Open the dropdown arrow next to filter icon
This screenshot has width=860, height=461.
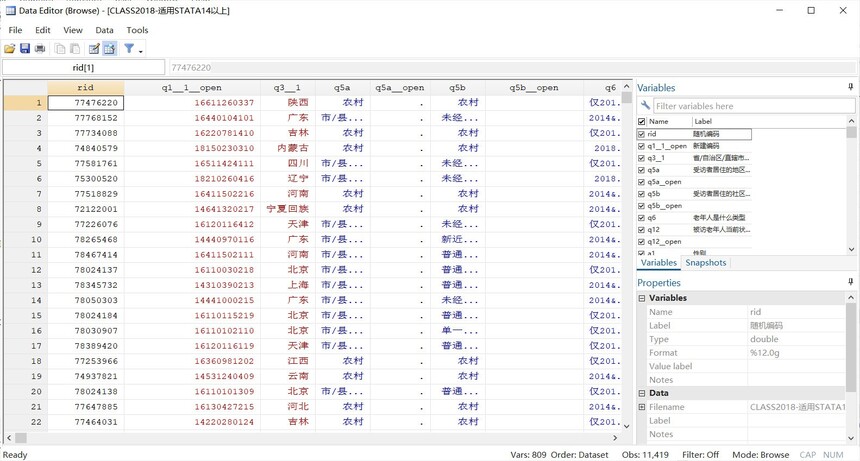tap(141, 50)
